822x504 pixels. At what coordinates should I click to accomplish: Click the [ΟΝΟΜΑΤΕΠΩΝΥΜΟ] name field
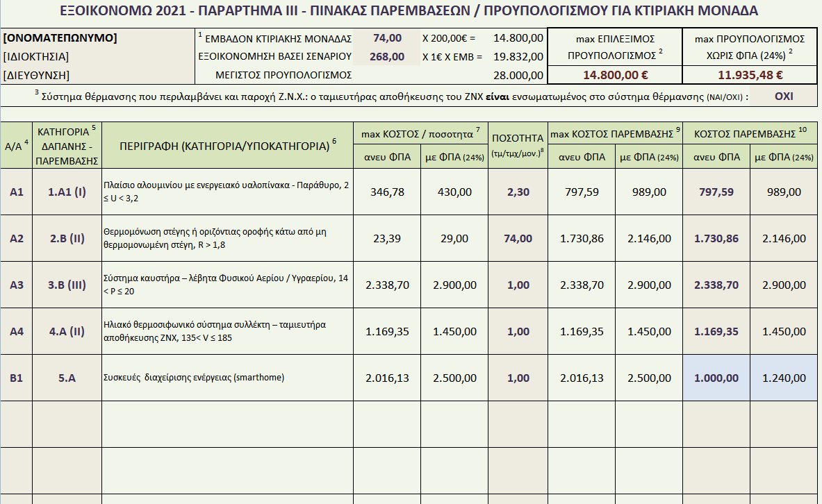click(98, 37)
